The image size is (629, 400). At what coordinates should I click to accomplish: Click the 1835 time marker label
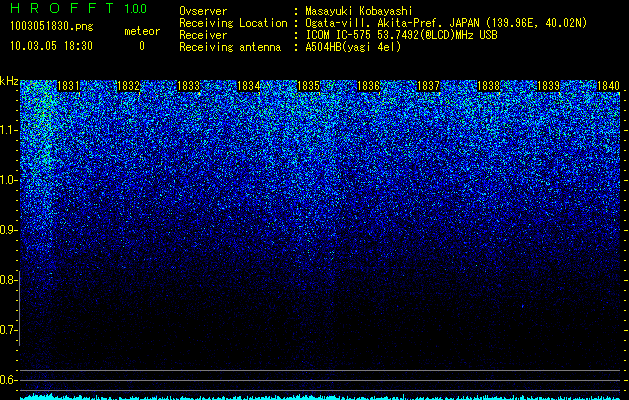(x=308, y=86)
